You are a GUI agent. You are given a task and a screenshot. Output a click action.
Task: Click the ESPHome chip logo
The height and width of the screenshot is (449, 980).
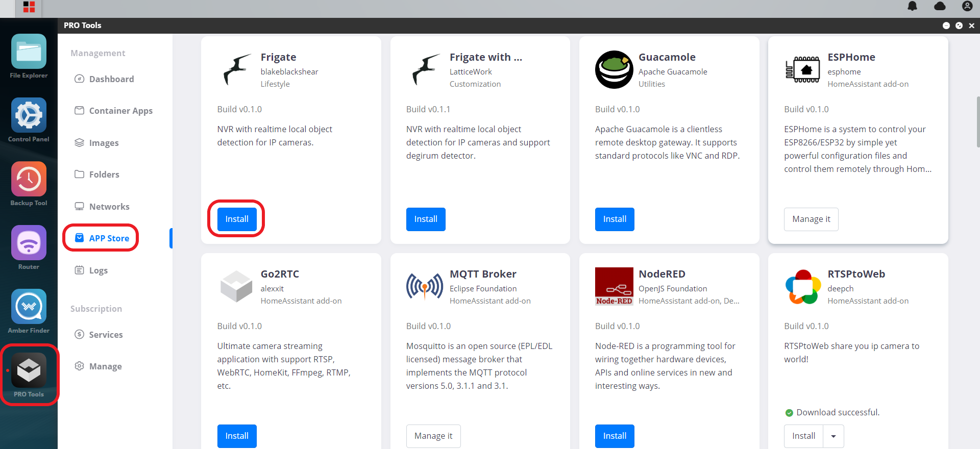(803, 69)
